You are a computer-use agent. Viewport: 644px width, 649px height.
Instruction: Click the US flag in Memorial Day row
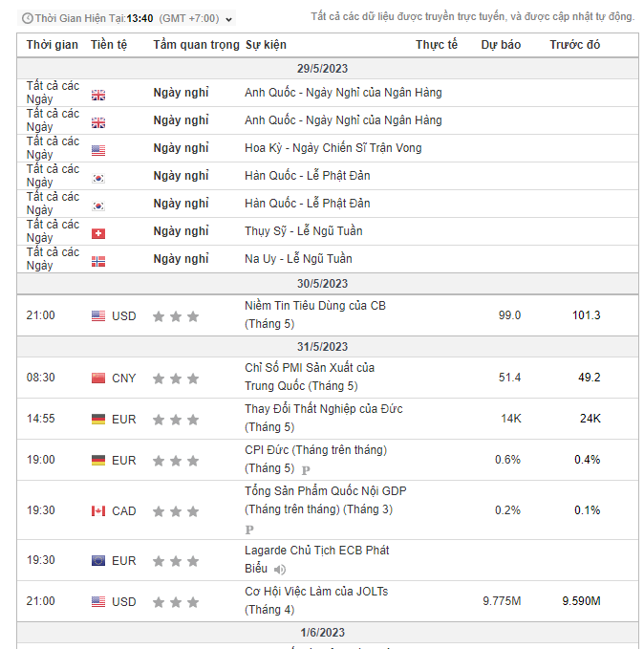98,151
